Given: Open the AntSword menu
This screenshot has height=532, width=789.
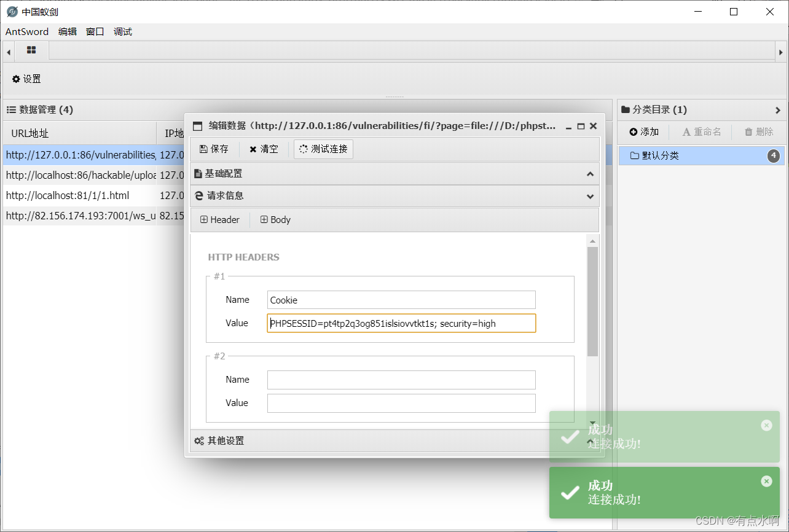Looking at the screenshot, I should coord(27,32).
